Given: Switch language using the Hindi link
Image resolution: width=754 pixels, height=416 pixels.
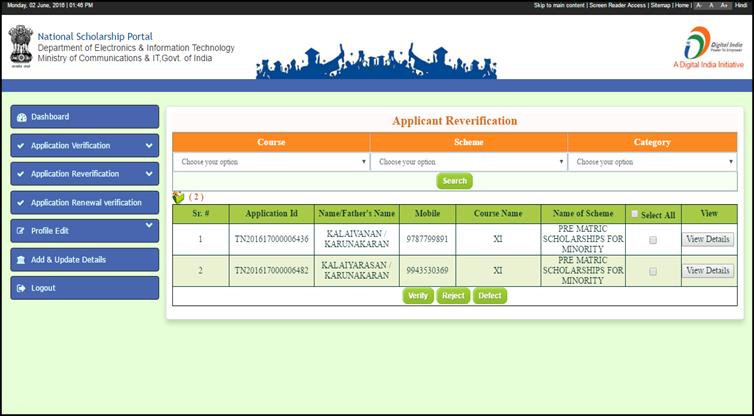Looking at the screenshot, I should tap(741, 5).
